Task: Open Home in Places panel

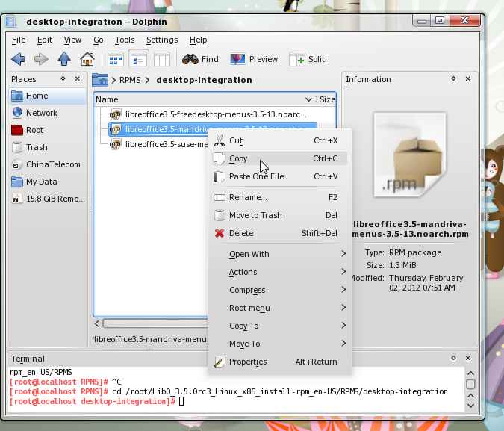Action: [48, 96]
